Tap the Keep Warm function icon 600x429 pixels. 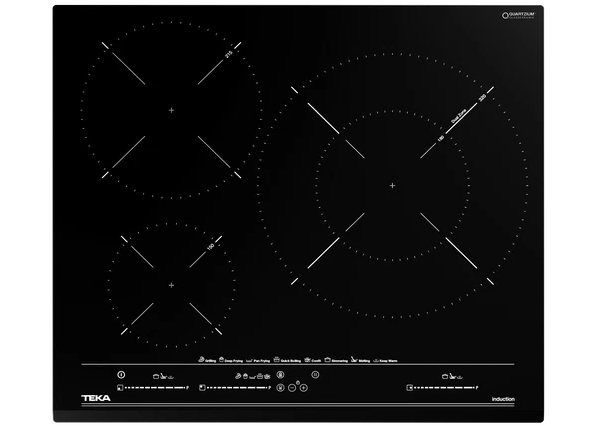(376, 359)
